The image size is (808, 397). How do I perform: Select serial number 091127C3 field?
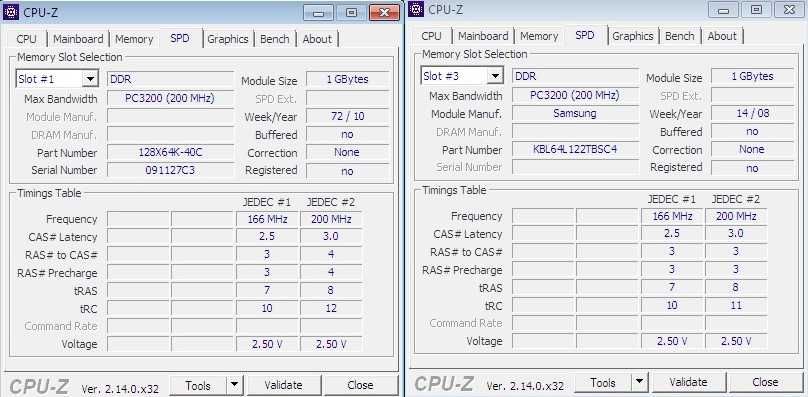pyautogui.click(x=170, y=170)
